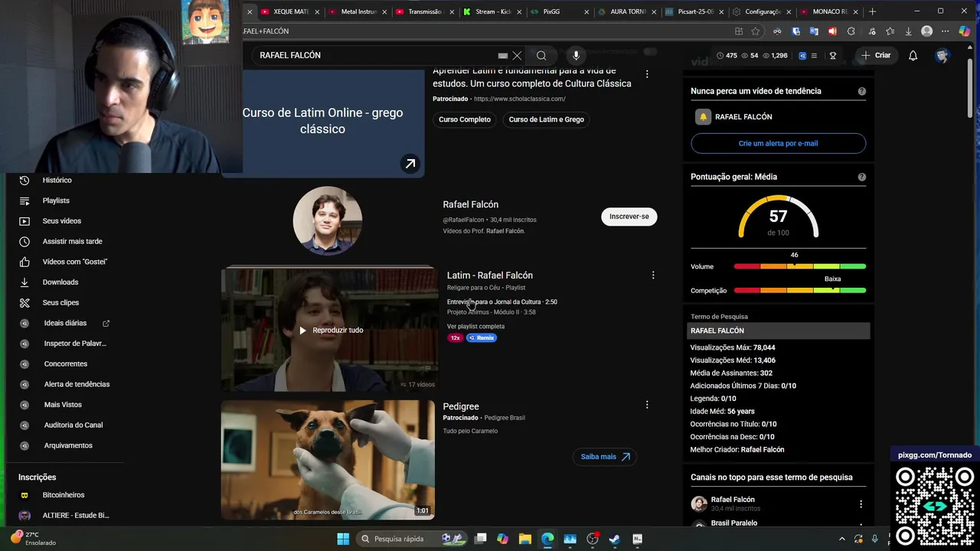Switch to Stream - Kick browser tab
980x551 pixels.
coord(492,11)
